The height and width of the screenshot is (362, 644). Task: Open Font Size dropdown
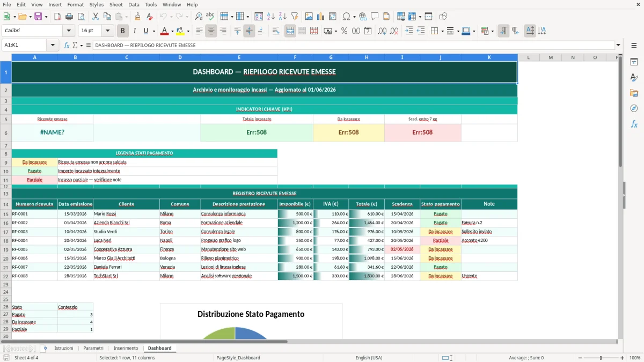tap(108, 31)
